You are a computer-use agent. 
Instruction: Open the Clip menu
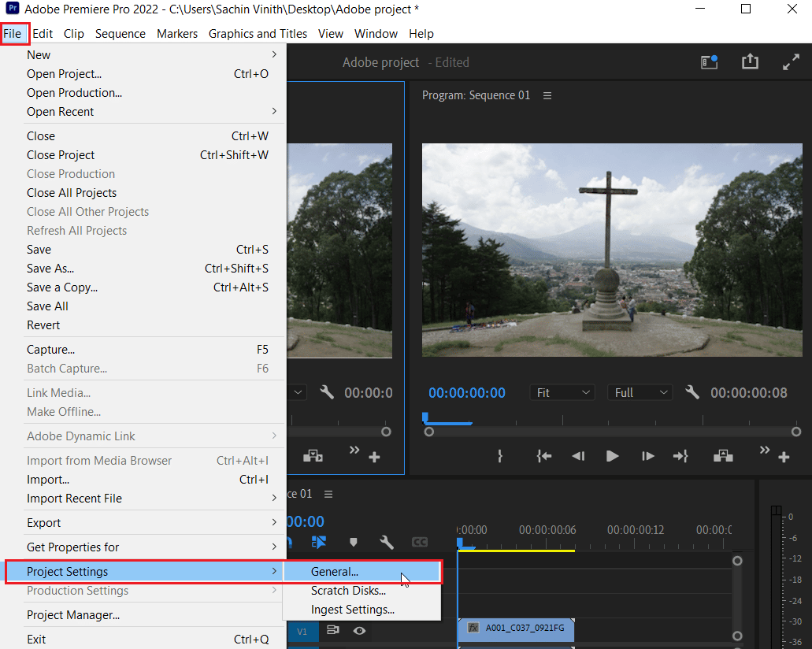pyautogui.click(x=73, y=34)
